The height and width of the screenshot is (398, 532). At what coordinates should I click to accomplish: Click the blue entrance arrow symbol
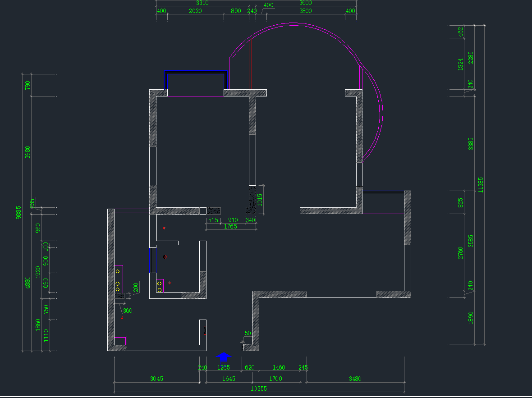pyautogui.click(x=224, y=357)
